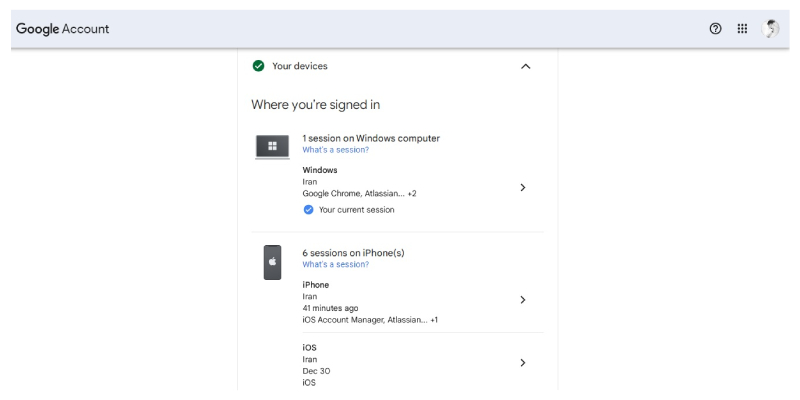800x400 pixels.
Task: Select the iPhone session entry
Action: click(x=400, y=302)
